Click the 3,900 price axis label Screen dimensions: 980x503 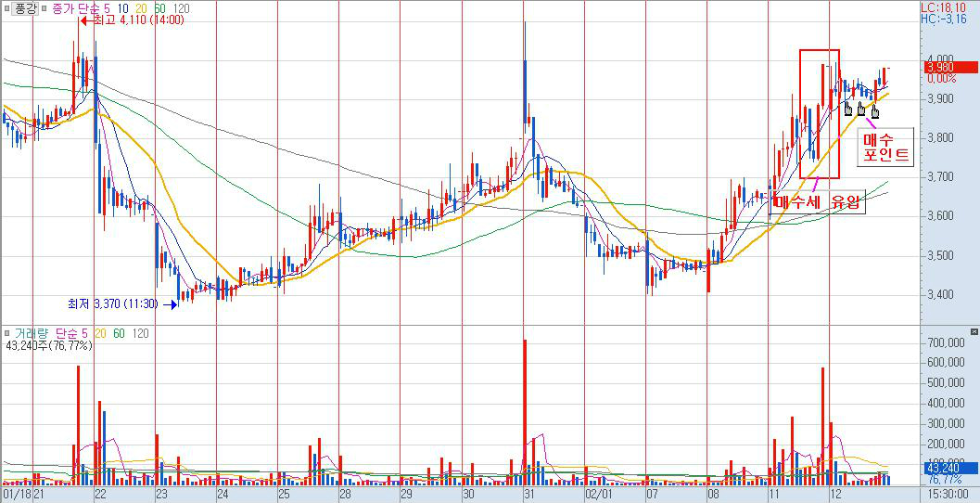942,99
